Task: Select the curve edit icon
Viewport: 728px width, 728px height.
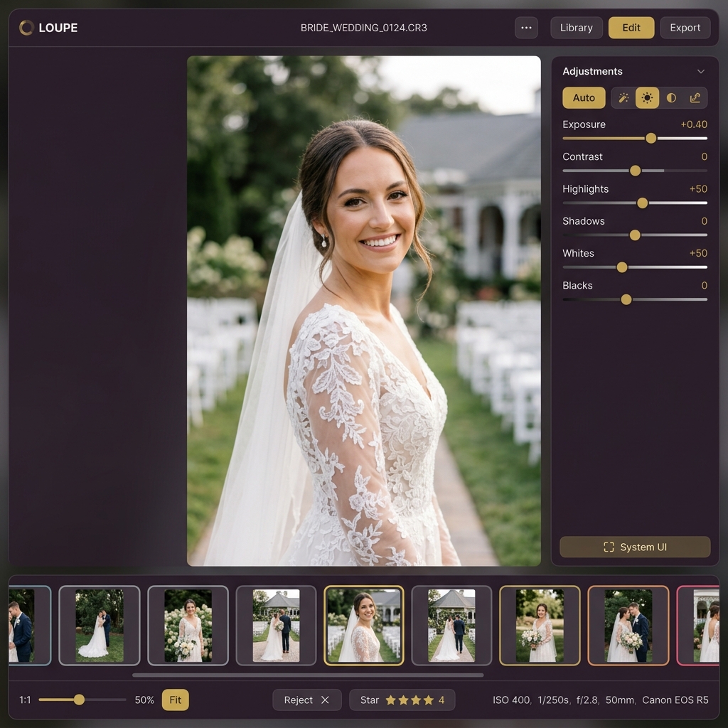Action: 695,97
